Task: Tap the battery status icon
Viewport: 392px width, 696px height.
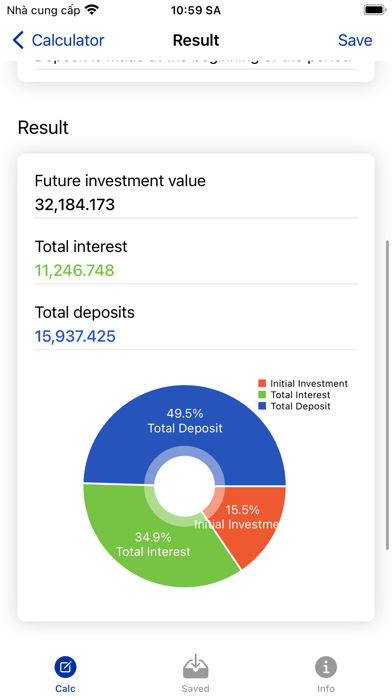Action: (x=374, y=10)
